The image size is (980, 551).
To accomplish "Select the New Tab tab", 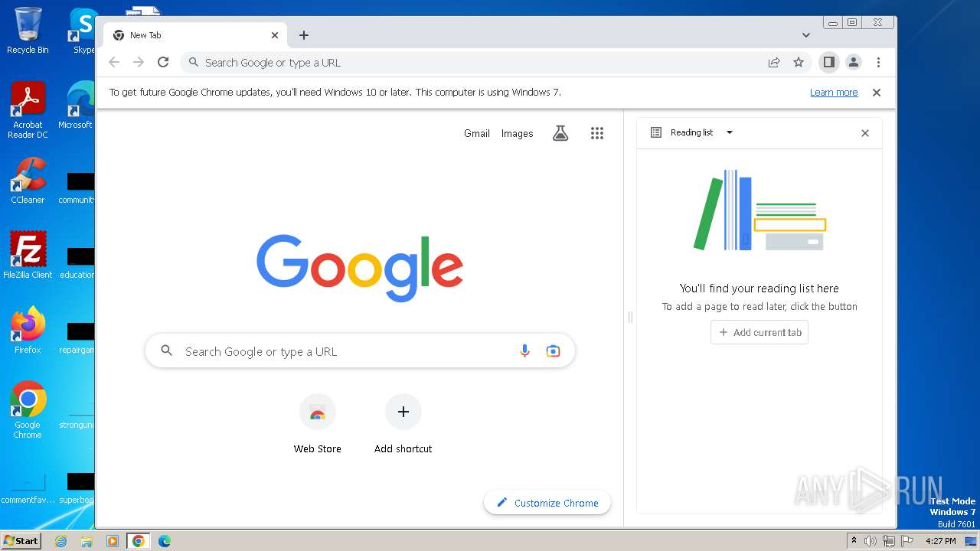I will [195, 35].
